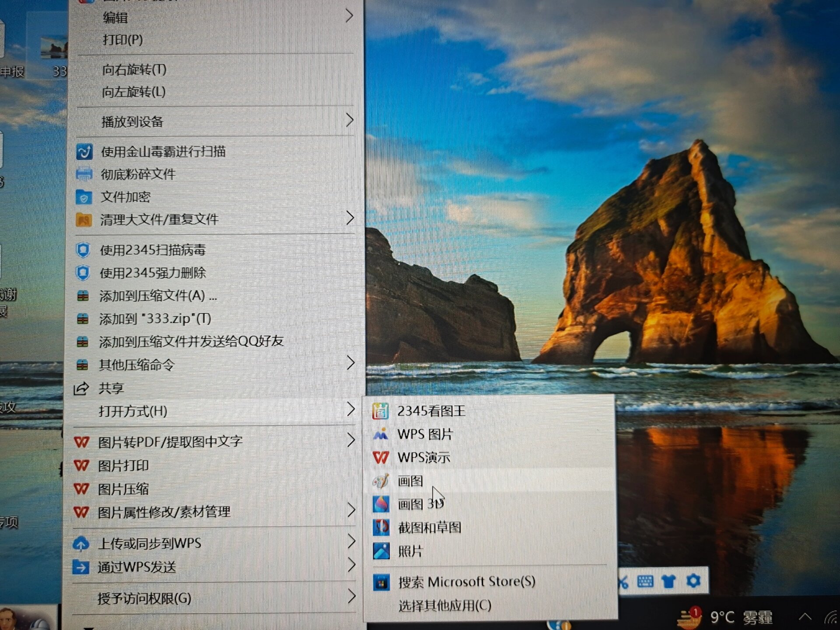
Task: Expand the 清理大文件/重复文件 submenu arrow
Action: (350, 218)
